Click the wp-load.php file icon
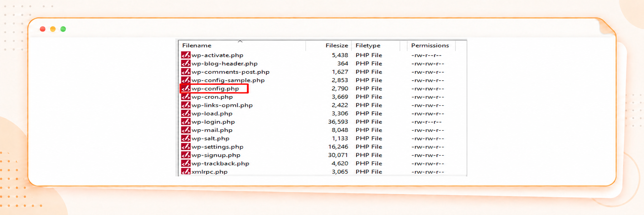The width and height of the screenshot is (644, 215). (x=186, y=113)
